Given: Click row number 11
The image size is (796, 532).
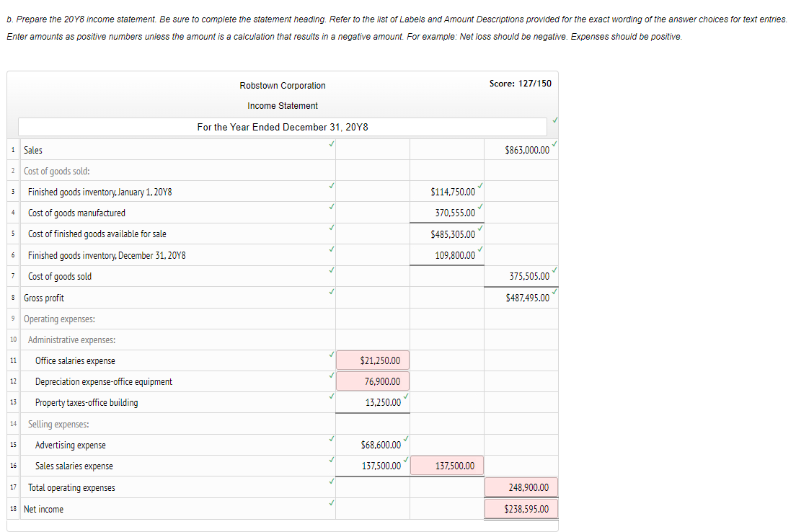Looking at the screenshot, I should point(13,360).
